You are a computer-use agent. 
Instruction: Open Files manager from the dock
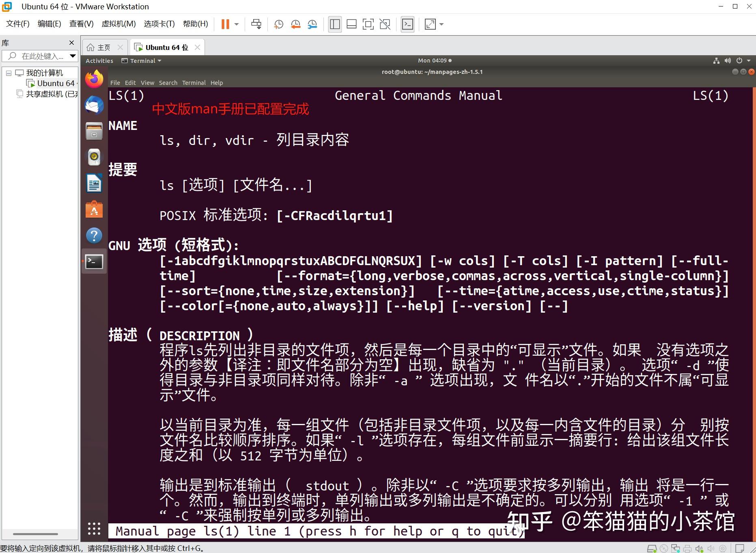point(94,131)
